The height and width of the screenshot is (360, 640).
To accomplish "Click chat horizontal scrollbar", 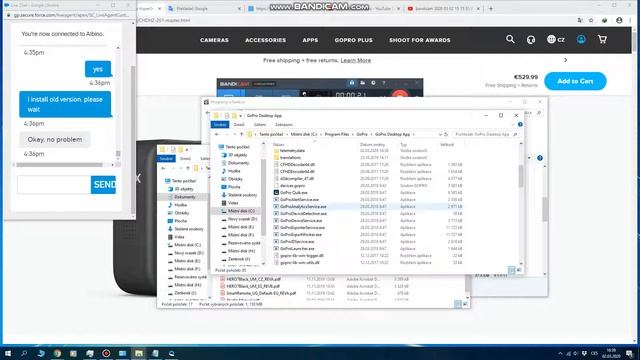I will coord(60,165).
